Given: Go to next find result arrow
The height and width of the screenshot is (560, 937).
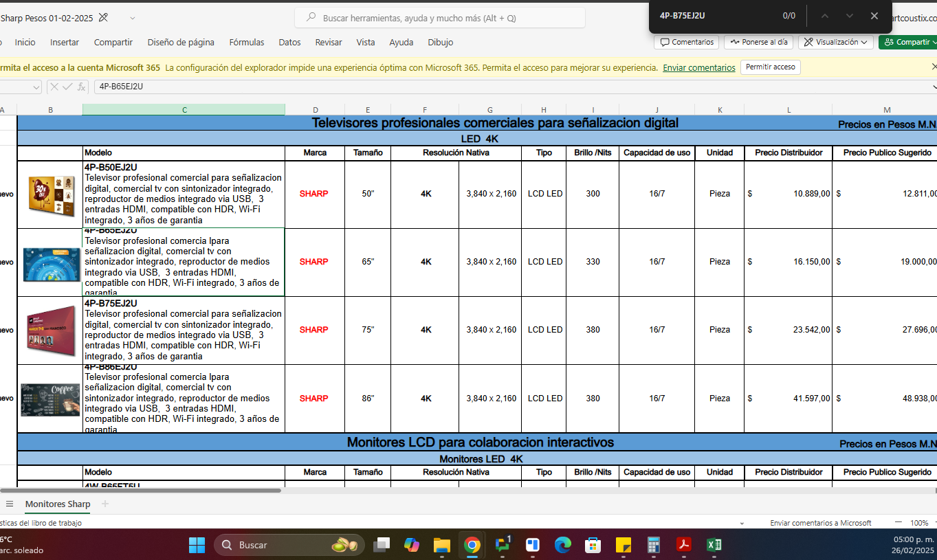Looking at the screenshot, I should point(850,16).
